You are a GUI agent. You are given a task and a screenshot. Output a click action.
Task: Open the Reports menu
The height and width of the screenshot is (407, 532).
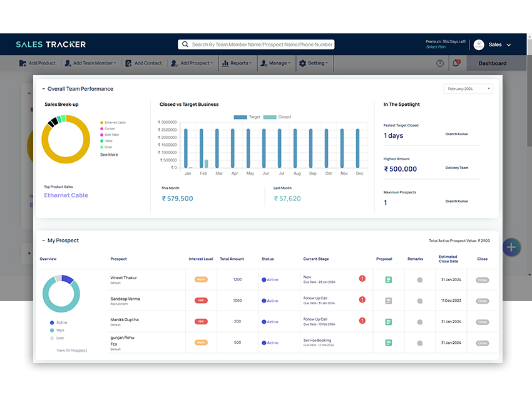click(x=237, y=63)
